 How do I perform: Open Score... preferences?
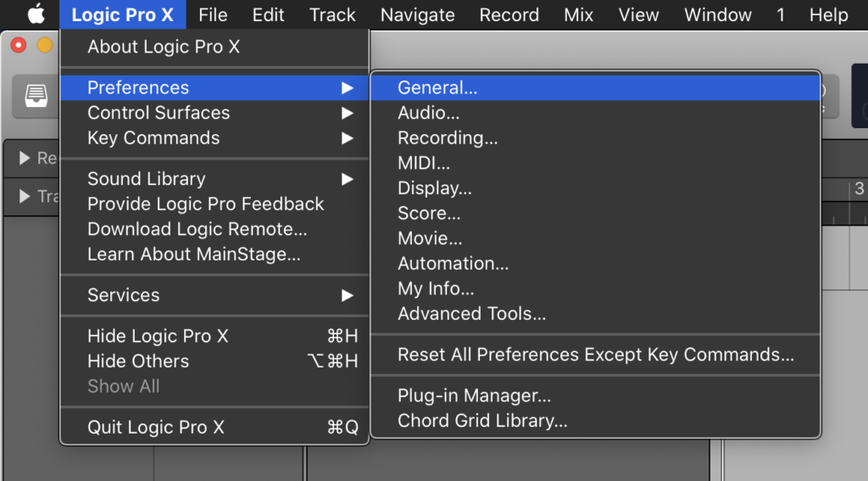coord(596,213)
